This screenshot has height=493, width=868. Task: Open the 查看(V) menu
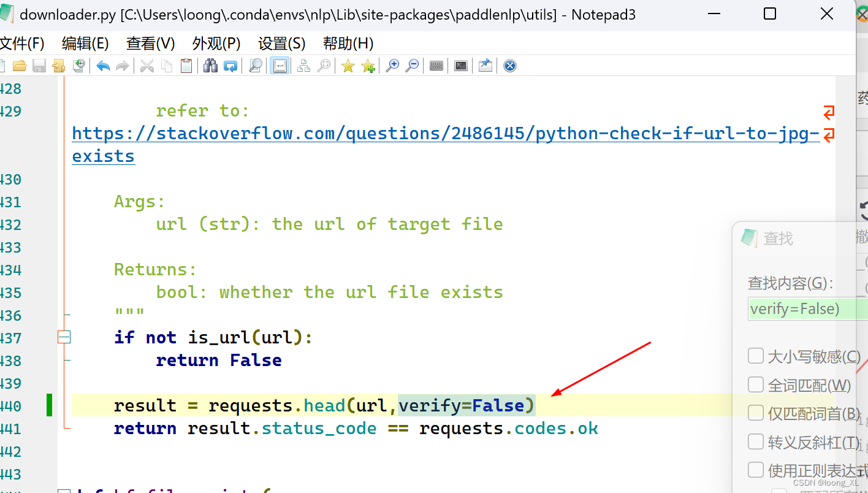point(151,44)
